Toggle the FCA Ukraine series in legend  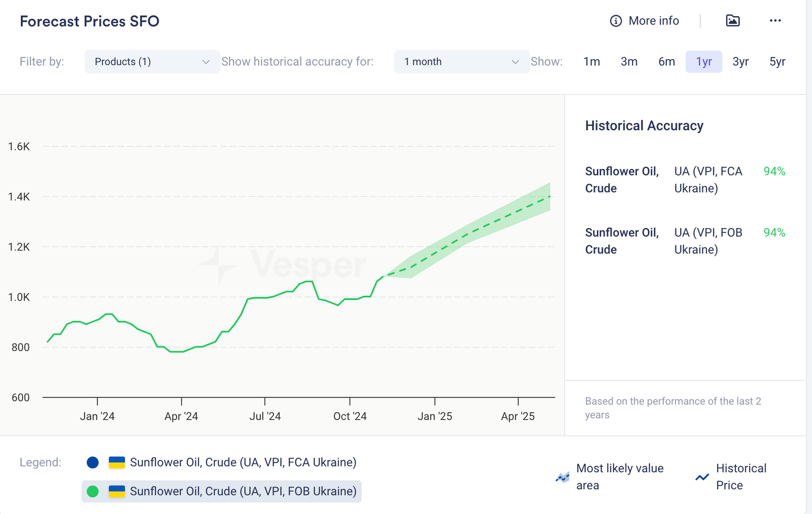coord(243,462)
